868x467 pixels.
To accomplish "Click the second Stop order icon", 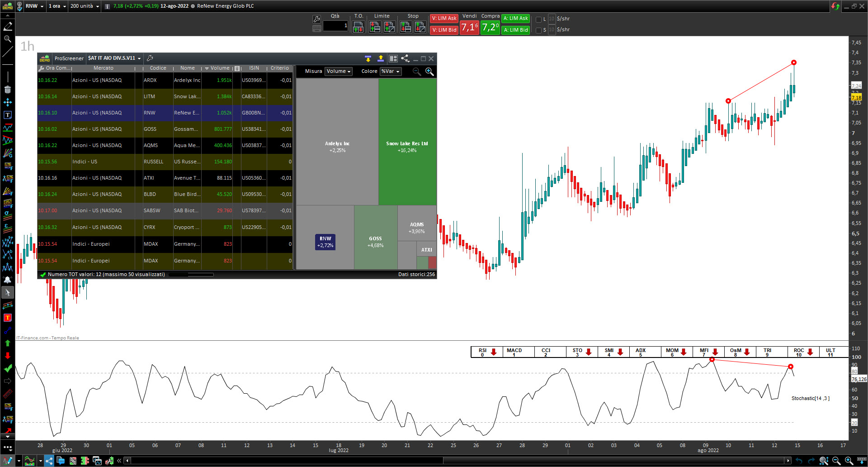I will click(420, 27).
